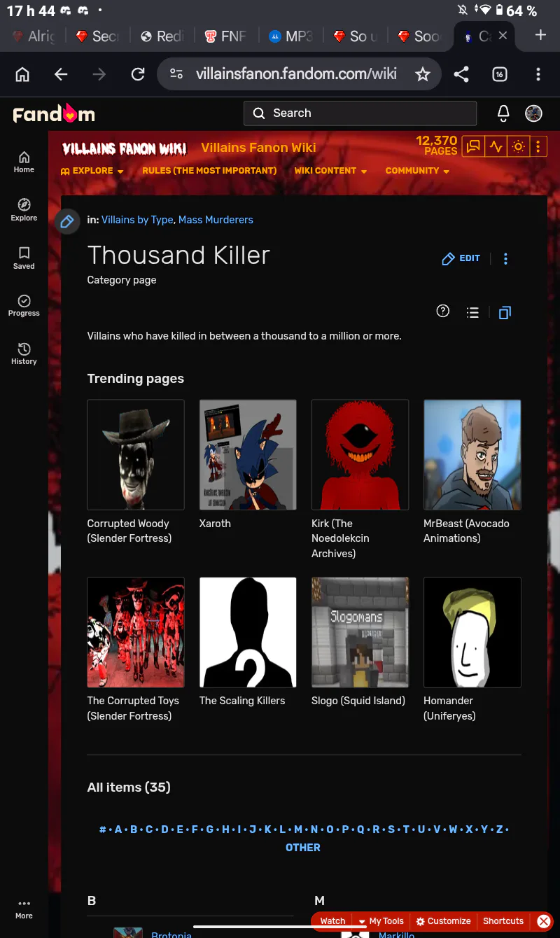
Task: Open the Xaroth thumbnail image
Action: [248, 454]
